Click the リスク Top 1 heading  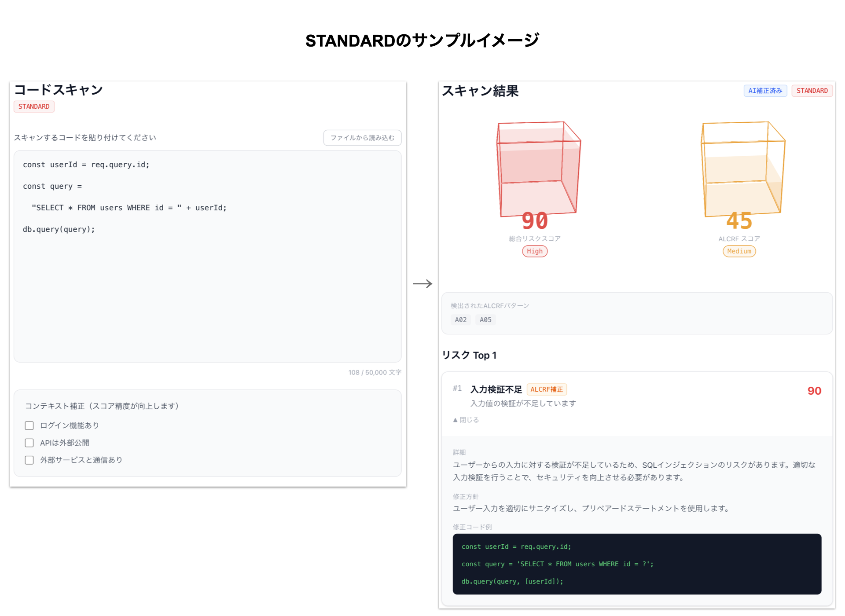[469, 355]
